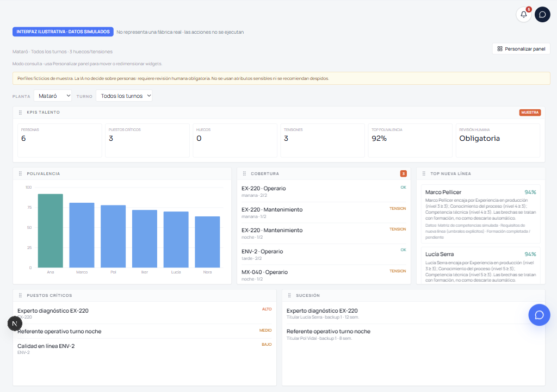Select the MX-040 · Operario coverage row
Image resolution: width=557 pixels, height=392 pixels.
[x=324, y=275]
